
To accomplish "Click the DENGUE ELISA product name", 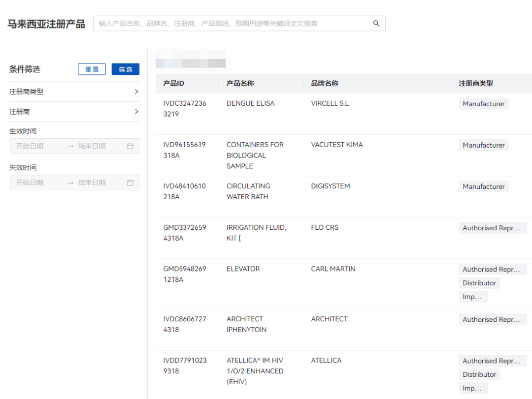I will [250, 103].
